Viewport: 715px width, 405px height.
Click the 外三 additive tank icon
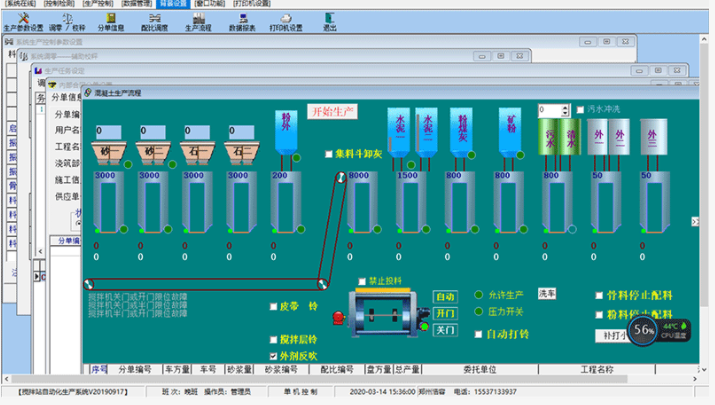tap(653, 137)
